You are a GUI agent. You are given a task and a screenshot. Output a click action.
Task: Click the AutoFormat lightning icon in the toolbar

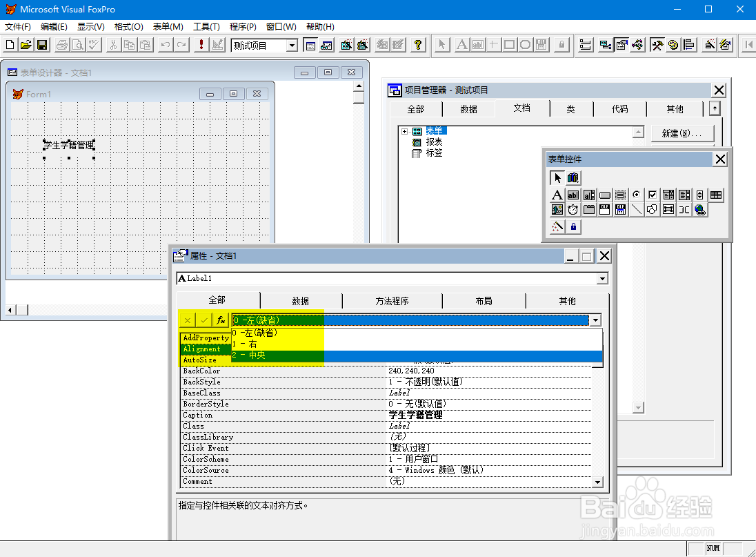pyautogui.click(x=725, y=45)
